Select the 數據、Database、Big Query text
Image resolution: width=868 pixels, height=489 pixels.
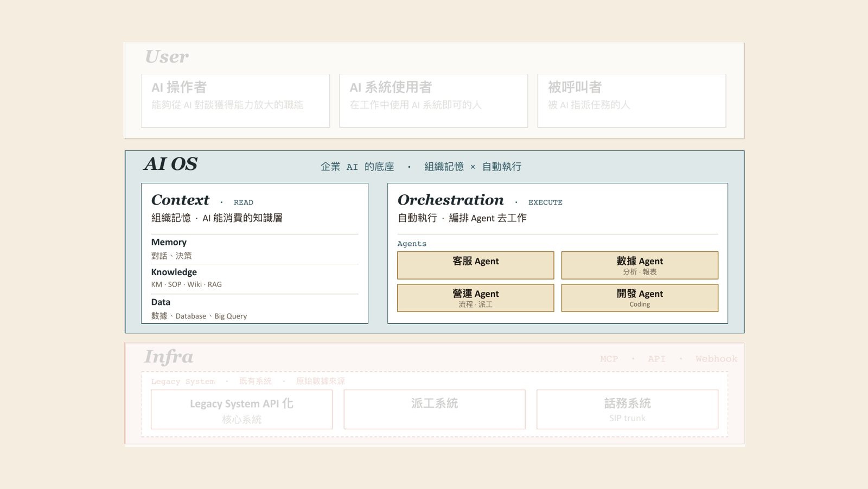click(199, 316)
